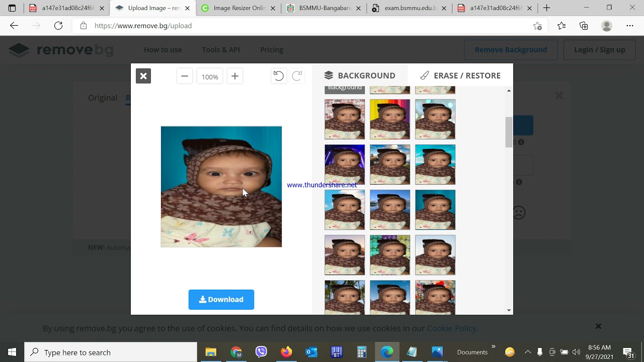The height and width of the screenshot is (362, 644).
Task: Click the Login / Sign up button
Action: click(x=600, y=50)
